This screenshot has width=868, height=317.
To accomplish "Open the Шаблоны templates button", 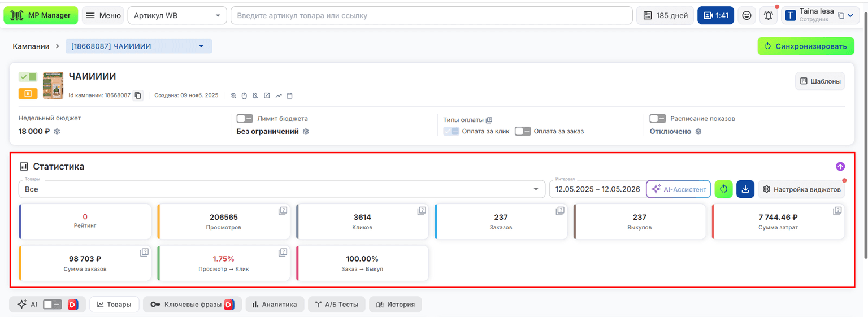I will pos(820,81).
